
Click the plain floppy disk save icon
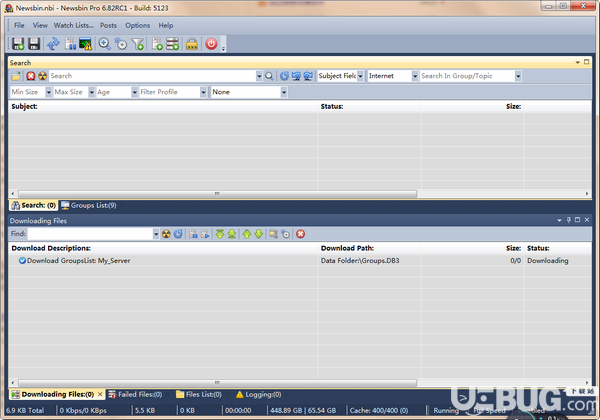point(34,44)
